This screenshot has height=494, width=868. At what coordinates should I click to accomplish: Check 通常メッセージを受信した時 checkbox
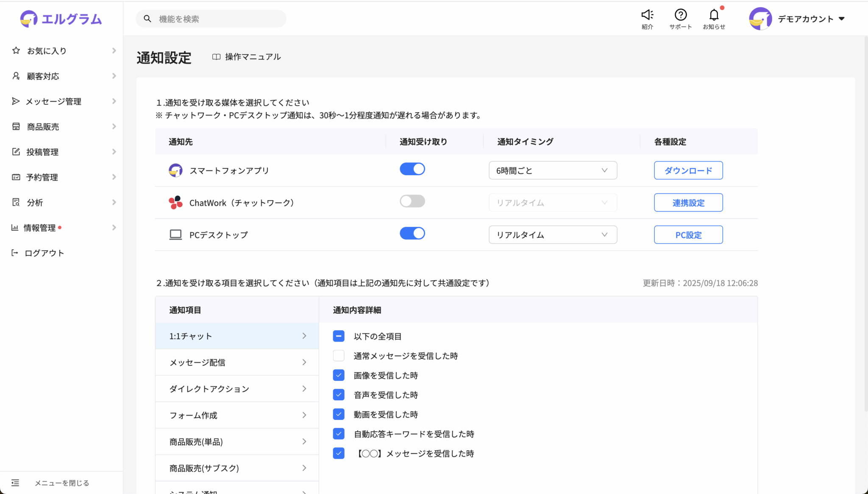click(x=339, y=356)
